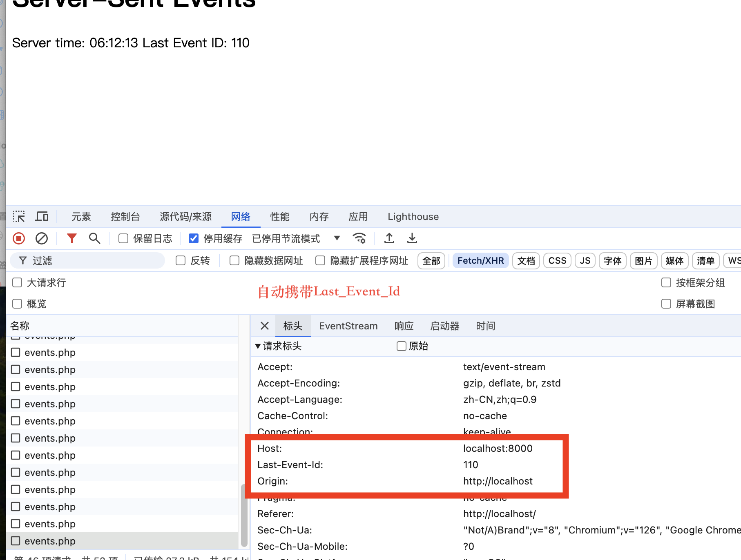Select the 标头 details tab
The image size is (741, 560).
point(293,326)
